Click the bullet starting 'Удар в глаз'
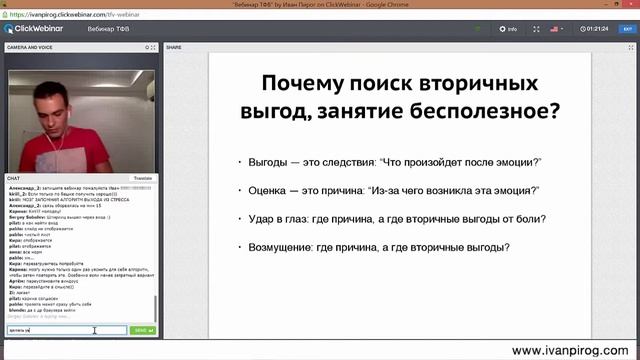Viewport: 640px width, 360px height. pos(397,219)
